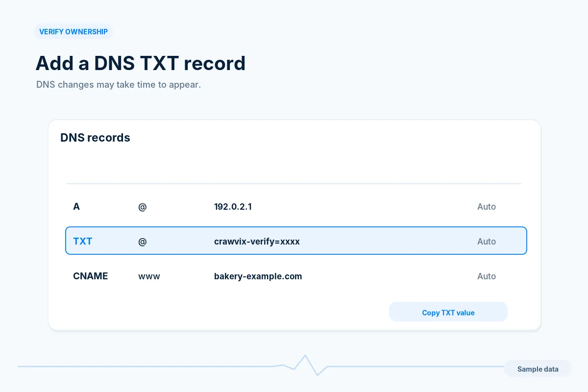Screen dimensions: 588x392
Task: Click the Verify Ownership badge
Action: pos(73,31)
